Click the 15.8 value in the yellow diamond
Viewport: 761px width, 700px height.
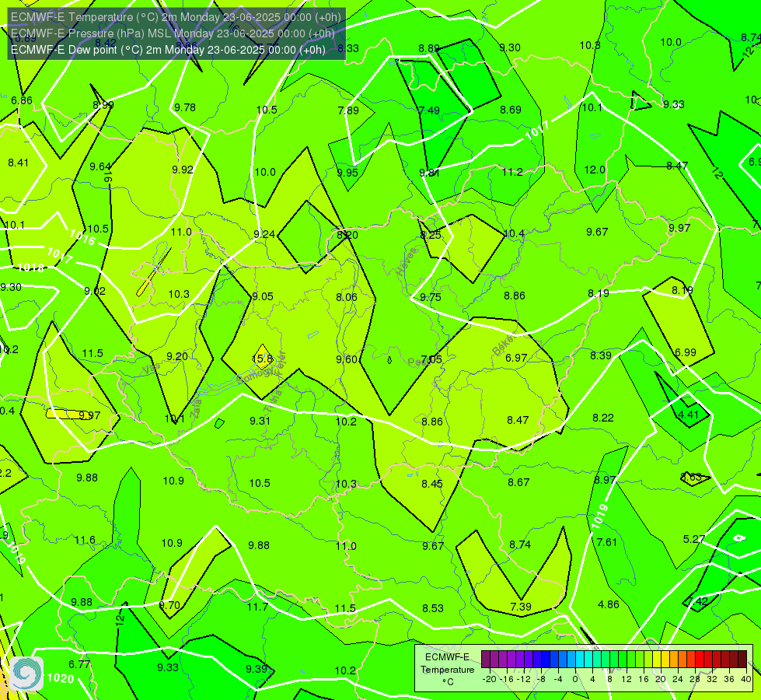pyautogui.click(x=263, y=359)
